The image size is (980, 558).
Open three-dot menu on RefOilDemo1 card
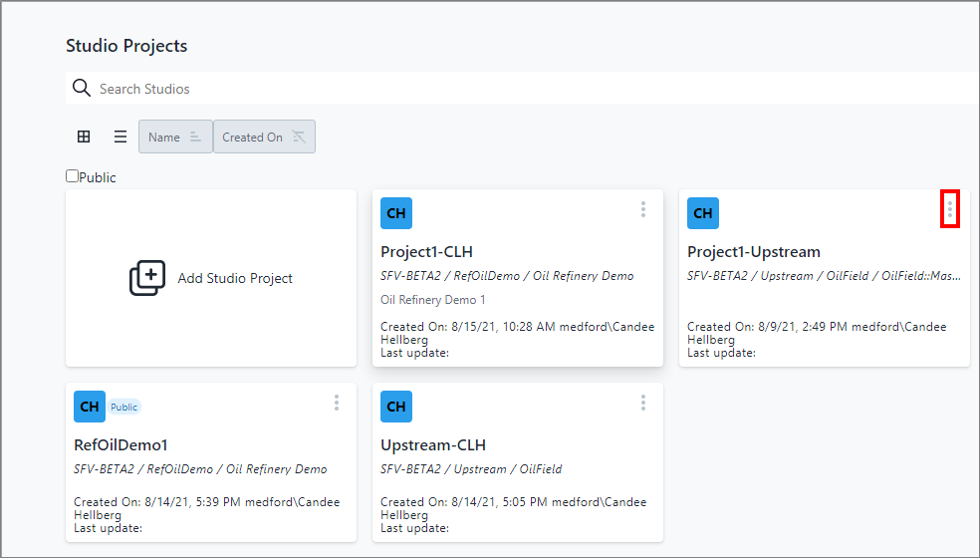point(337,403)
